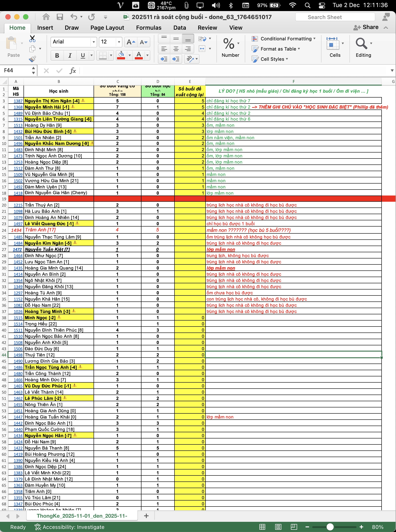Click the Increase Indent icon
This screenshot has width=396, height=532.
(176, 59)
